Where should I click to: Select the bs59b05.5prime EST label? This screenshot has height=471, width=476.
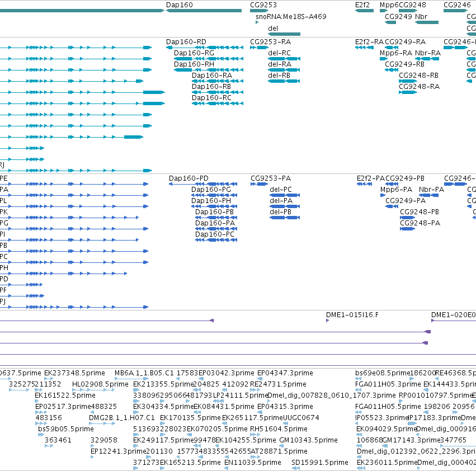pos(66,430)
